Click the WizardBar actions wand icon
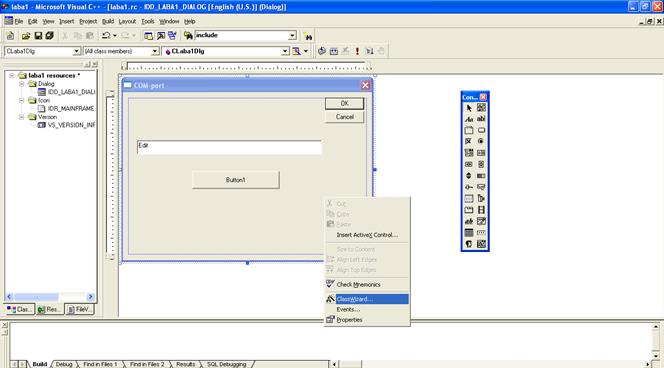 coord(296,51)
